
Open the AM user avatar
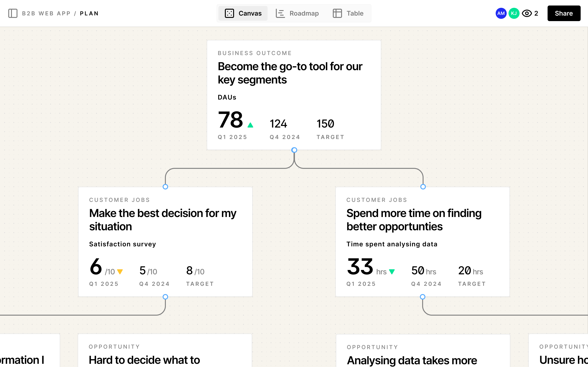(501, 13)
